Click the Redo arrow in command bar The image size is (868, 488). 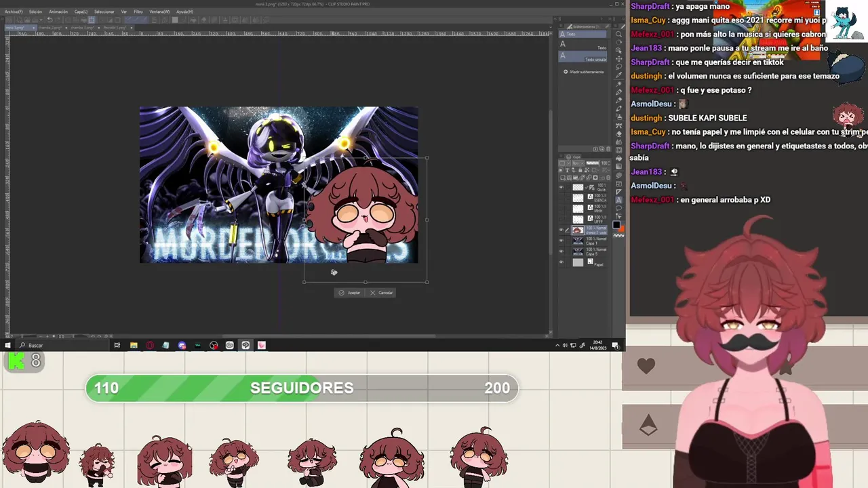pyautogui.click(x=58, y=20)
